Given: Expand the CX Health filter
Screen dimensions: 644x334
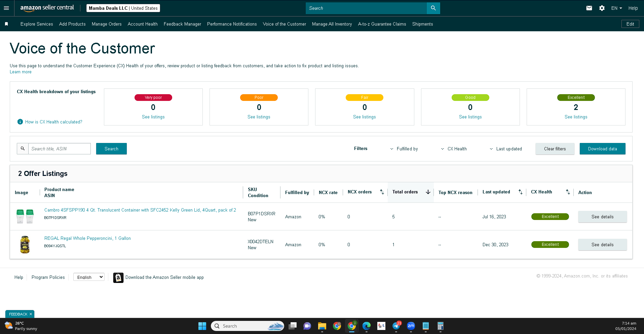Looking at the screenshot, I should [x=454, y=149].
